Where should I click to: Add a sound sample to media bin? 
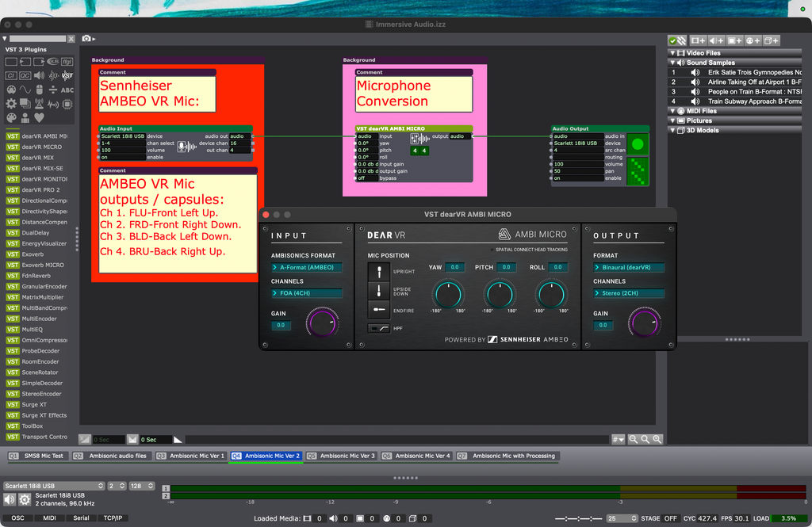(x=716, y=40)
